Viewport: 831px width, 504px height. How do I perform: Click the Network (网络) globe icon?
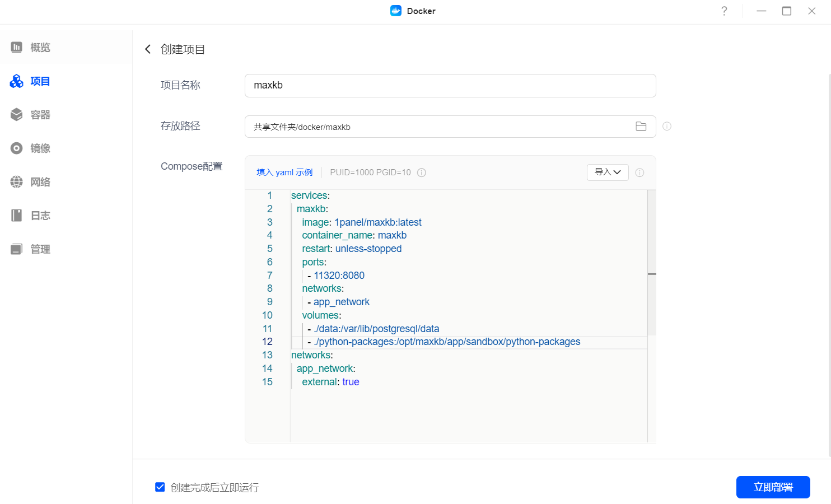tap(17, 182)
